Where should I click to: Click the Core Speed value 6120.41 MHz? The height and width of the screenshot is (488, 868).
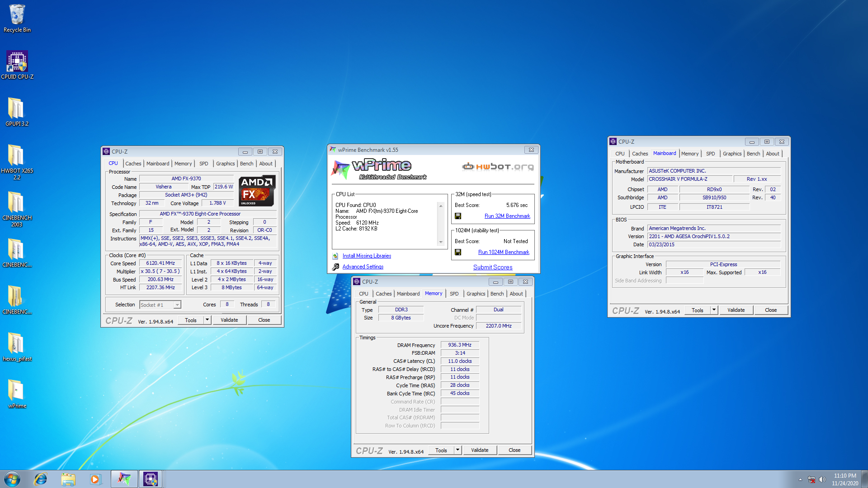pyautogui.click(x=160, y=263)
